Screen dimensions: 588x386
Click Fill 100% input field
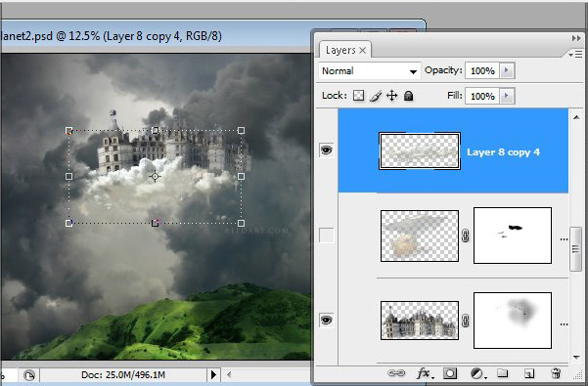pos(482,96)
